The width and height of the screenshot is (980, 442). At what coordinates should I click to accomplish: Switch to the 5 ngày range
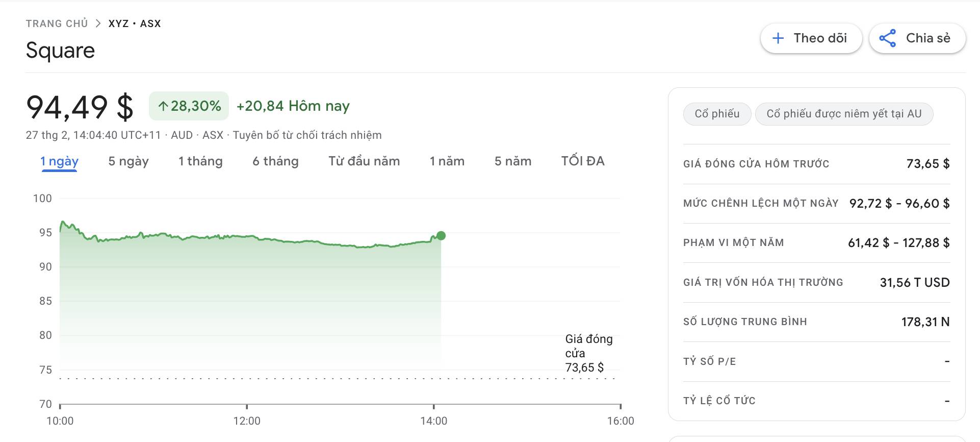click(128, 161)
